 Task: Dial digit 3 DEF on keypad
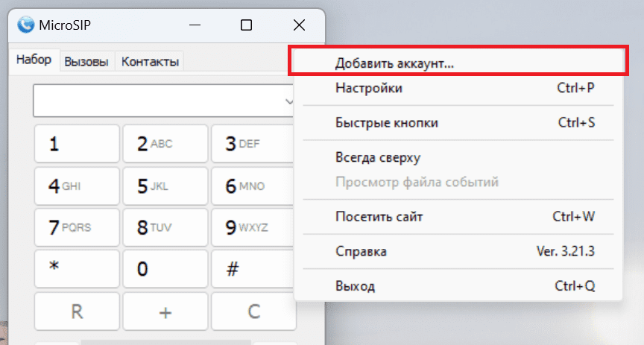click(x=253, y=144)
